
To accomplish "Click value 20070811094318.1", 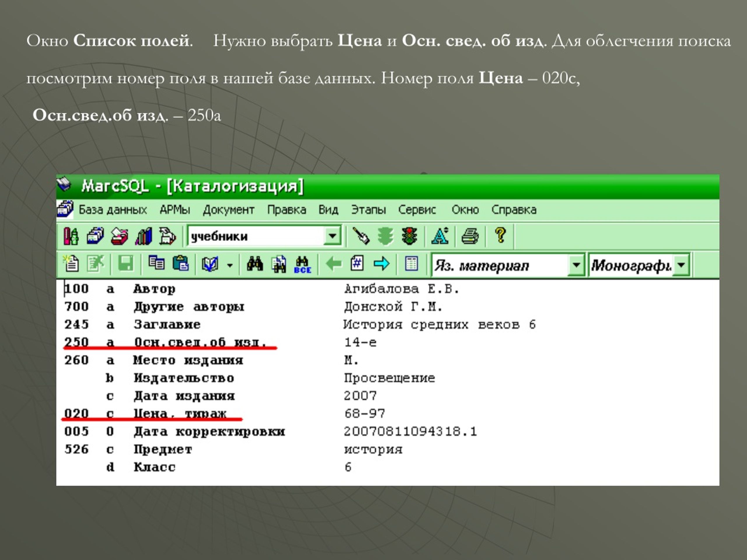I will (410, 431).
